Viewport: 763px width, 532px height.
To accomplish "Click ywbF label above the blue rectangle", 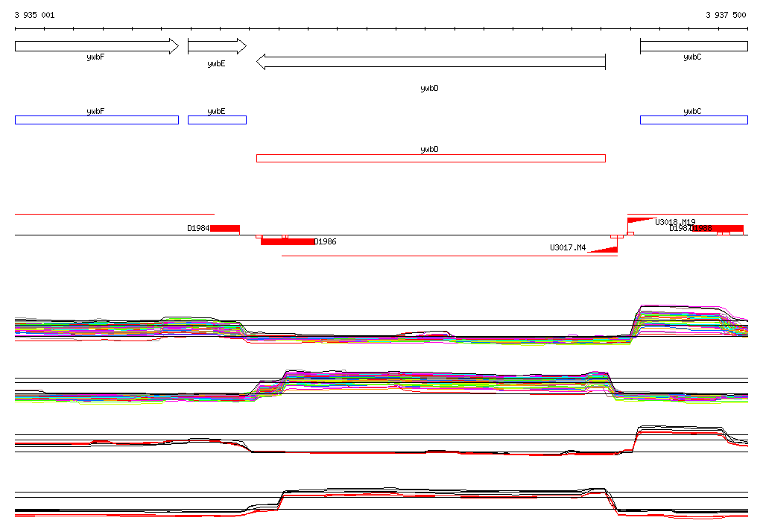I will [95, 111].
